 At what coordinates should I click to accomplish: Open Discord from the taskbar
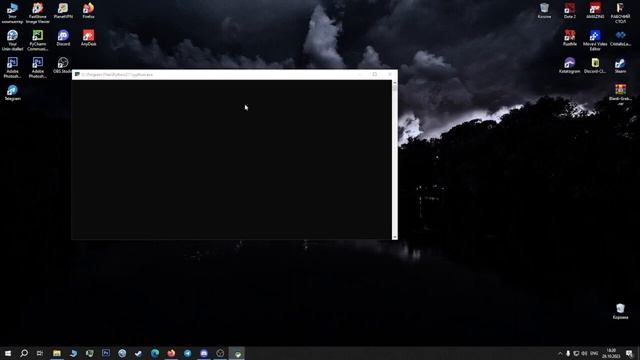[x=204, y=353]
